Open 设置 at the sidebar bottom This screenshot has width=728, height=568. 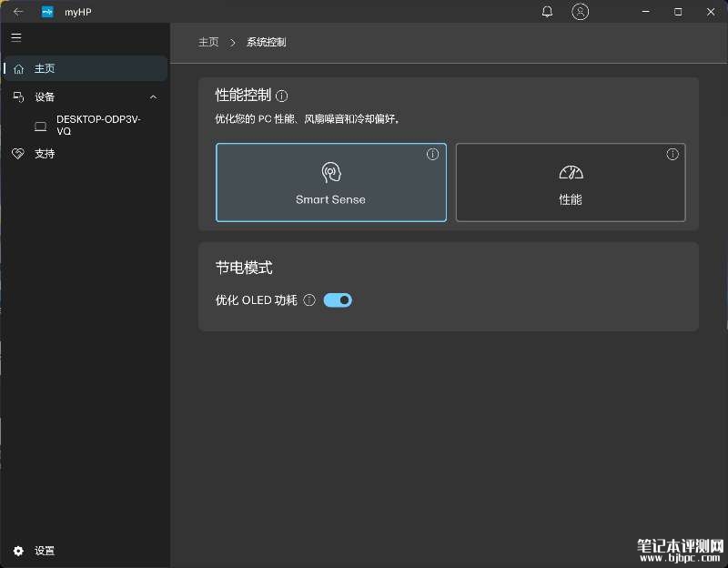pos(86,551)
